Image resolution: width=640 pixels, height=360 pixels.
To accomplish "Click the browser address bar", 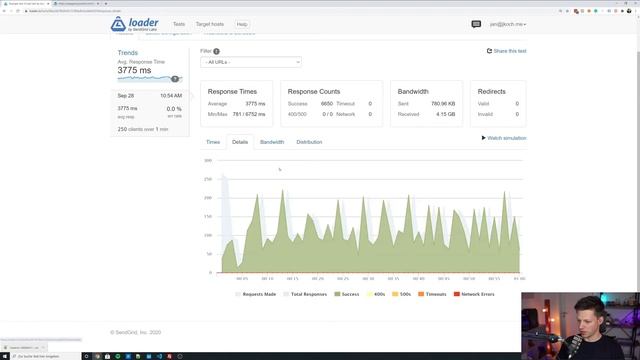I will 286,11.
